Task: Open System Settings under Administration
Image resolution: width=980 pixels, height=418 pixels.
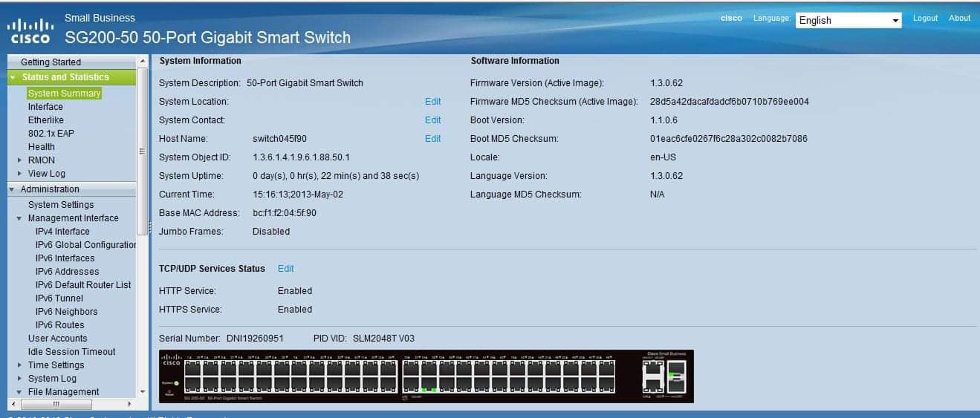Action: [x=61, y=205]
